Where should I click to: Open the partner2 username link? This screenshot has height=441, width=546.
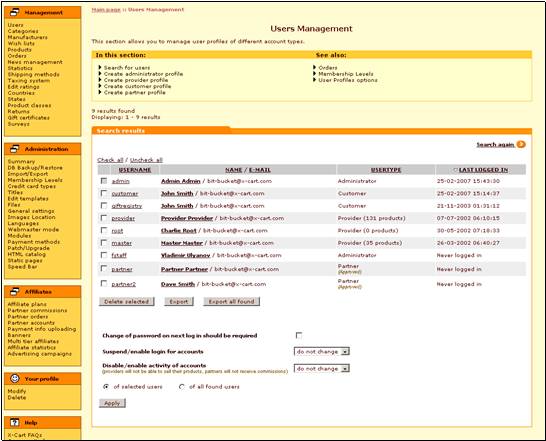pos(124,284)
